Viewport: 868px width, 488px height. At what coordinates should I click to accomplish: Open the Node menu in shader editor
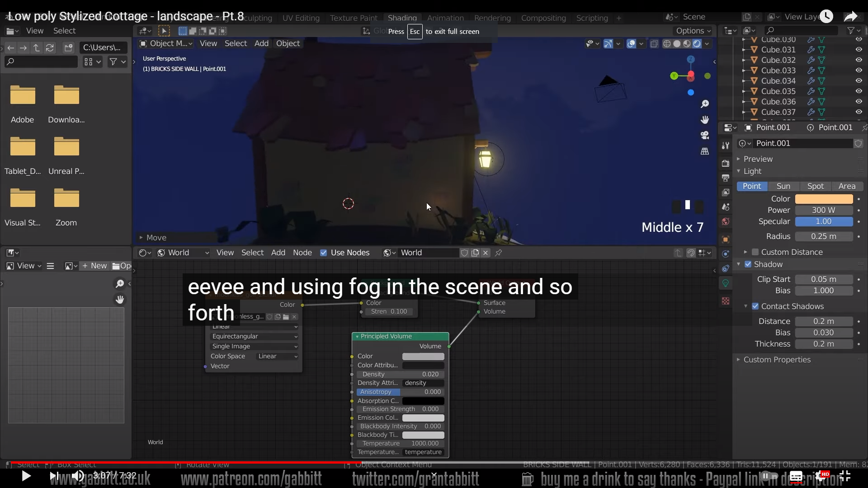(x=302, y=253)
